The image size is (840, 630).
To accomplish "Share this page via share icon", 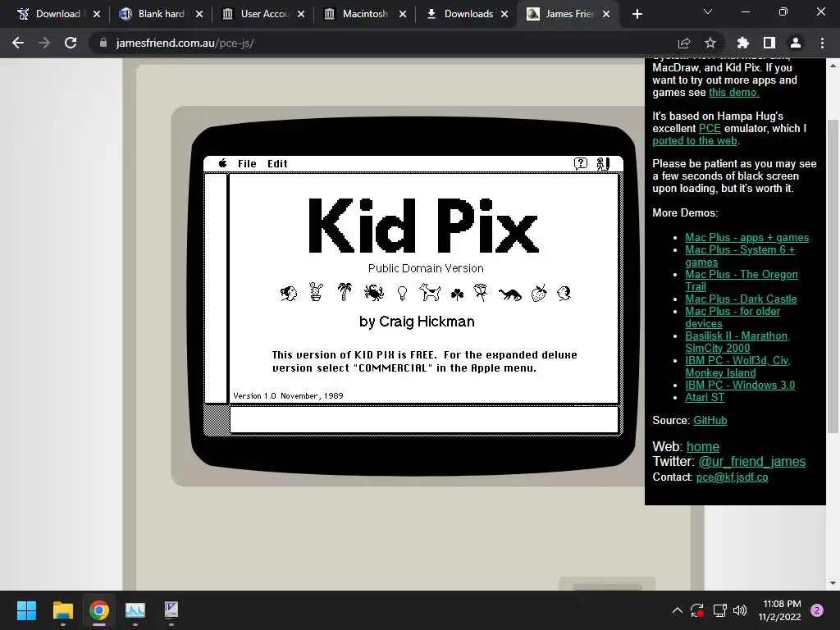I will pos(684,43).
